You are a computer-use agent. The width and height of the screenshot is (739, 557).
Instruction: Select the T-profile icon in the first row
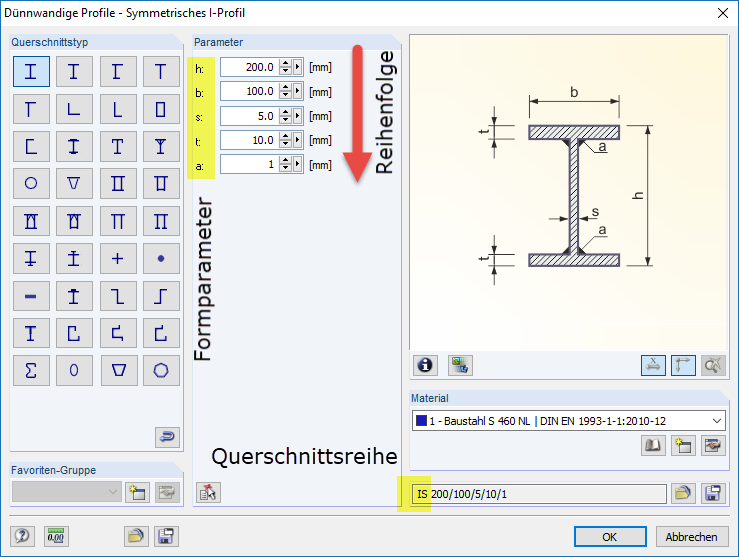(161, 72)
